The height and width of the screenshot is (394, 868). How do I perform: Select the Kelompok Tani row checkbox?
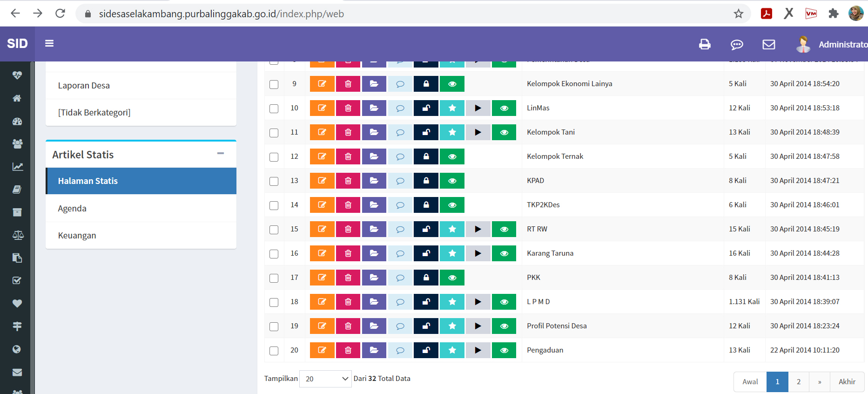coord(274,133)
